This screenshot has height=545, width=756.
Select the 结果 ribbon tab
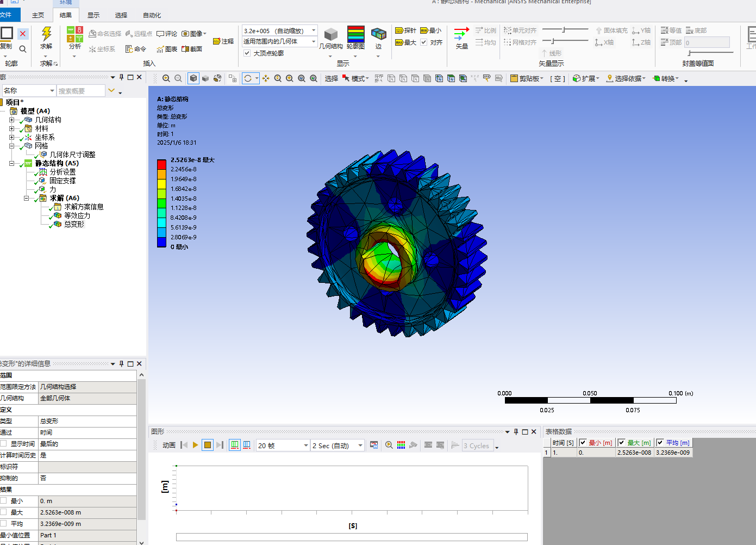click(x=66, y=15)
